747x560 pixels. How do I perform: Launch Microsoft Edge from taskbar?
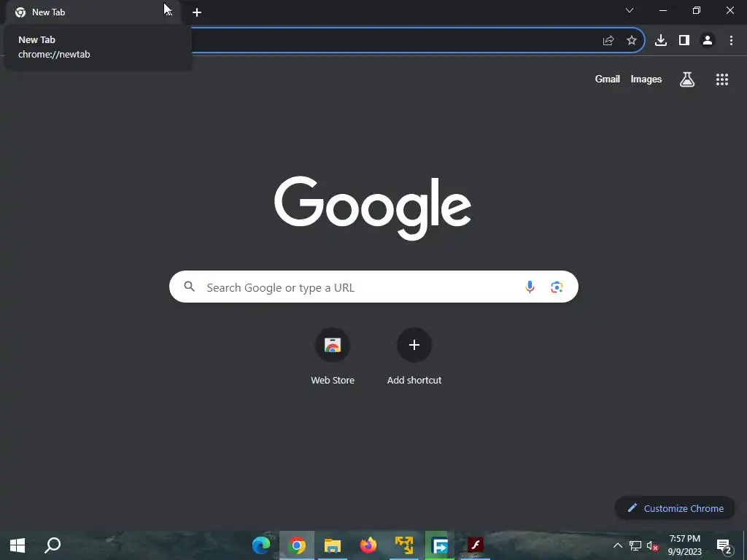tap(261, 545)
